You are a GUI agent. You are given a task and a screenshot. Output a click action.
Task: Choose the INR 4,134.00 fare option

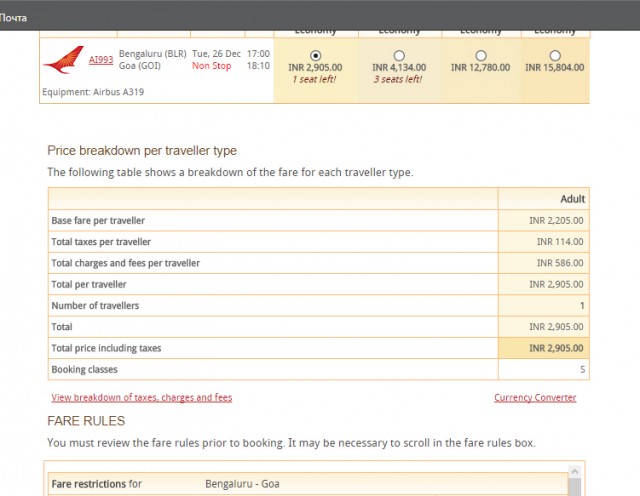399,55
